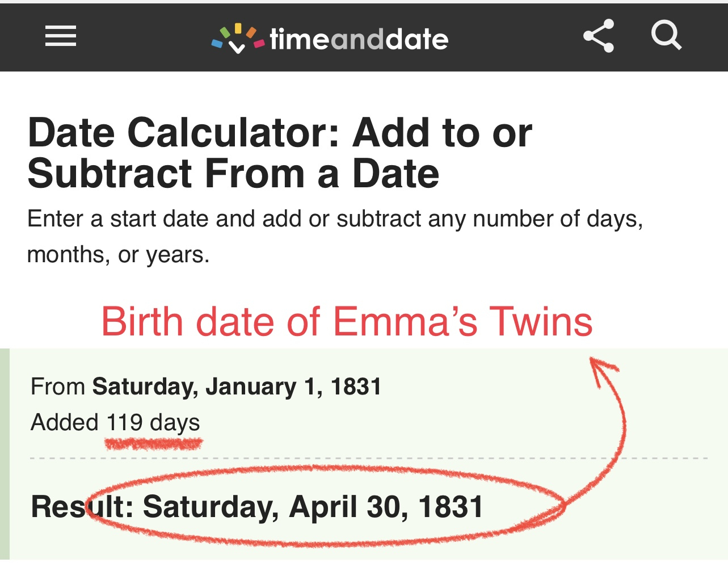
Task: Open the hamburger navigation menu
Action: pyautogui.click(x=61, y=36)
